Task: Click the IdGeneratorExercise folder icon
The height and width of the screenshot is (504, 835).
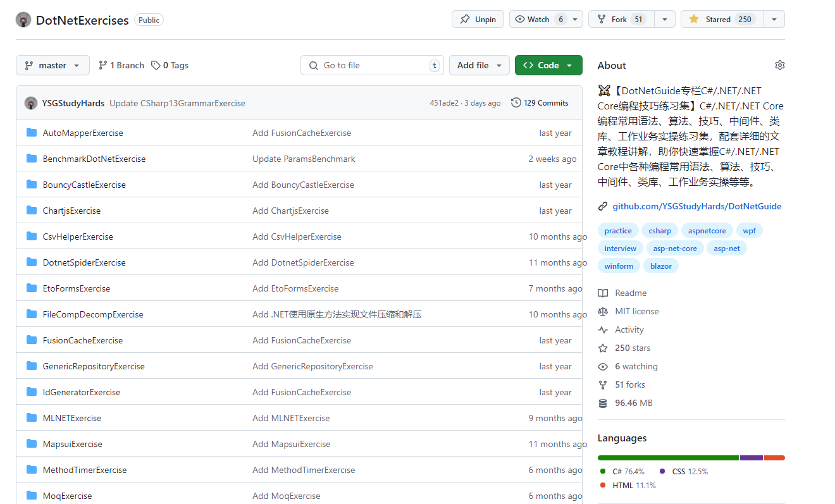Action: (x=32, y=392)
